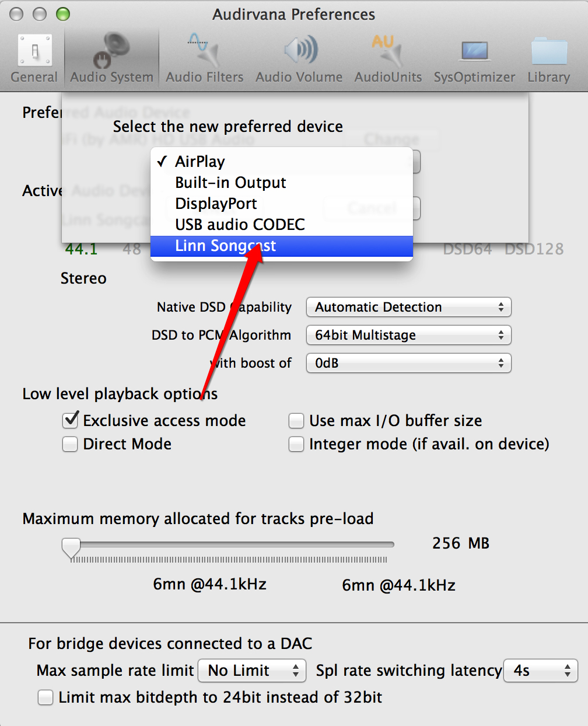Click the DSD128 indicator
Screen dimensions: 588x726
tap(534, 249)
